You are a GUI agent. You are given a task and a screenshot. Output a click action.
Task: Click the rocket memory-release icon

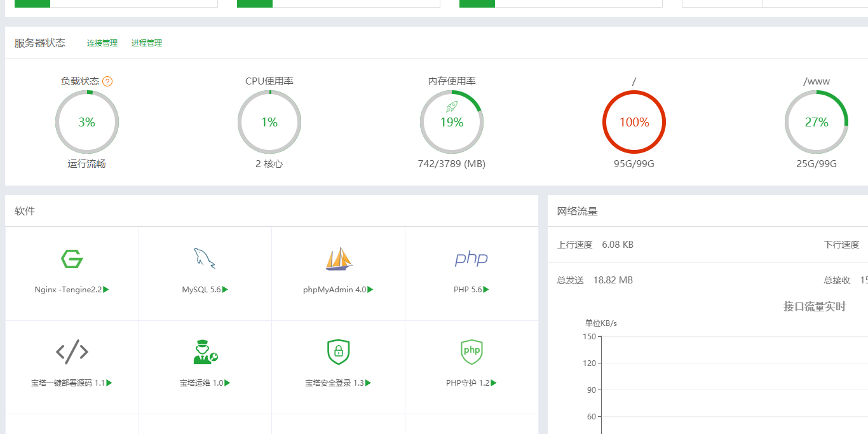click(x=452, y=106)
